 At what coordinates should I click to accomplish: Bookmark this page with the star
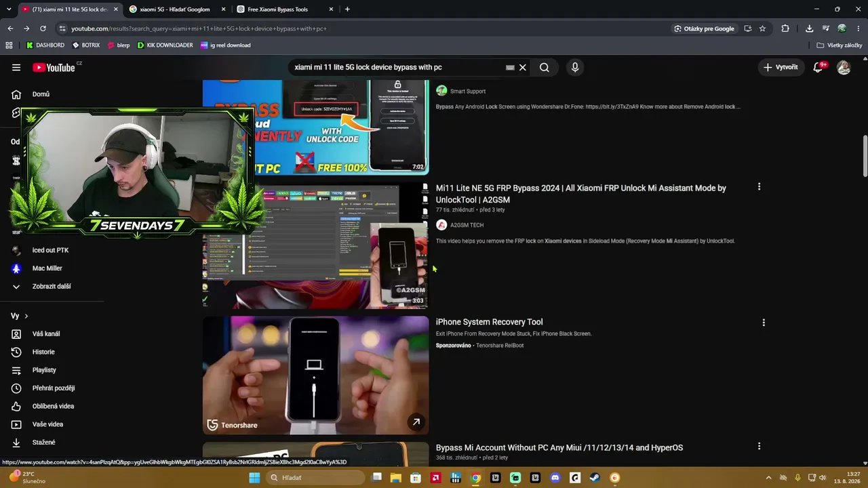tap(762, 28)
